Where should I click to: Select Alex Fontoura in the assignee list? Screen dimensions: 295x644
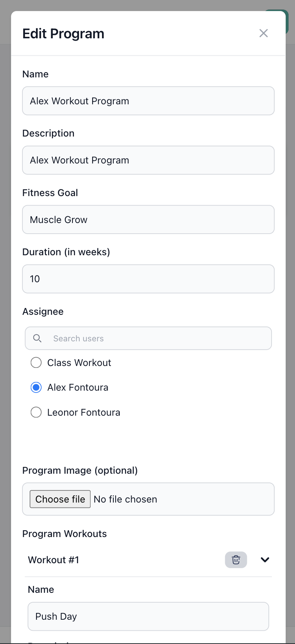point(36,387)
